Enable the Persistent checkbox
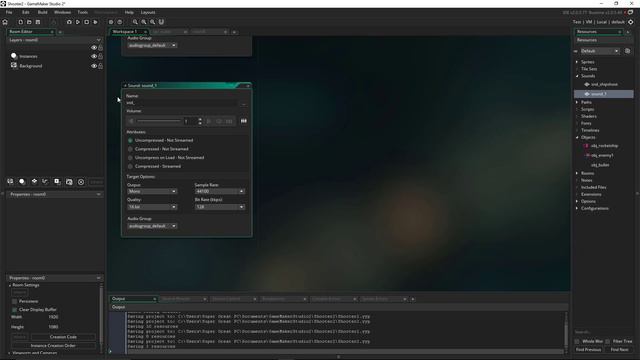640x360 pixels. 15,301
